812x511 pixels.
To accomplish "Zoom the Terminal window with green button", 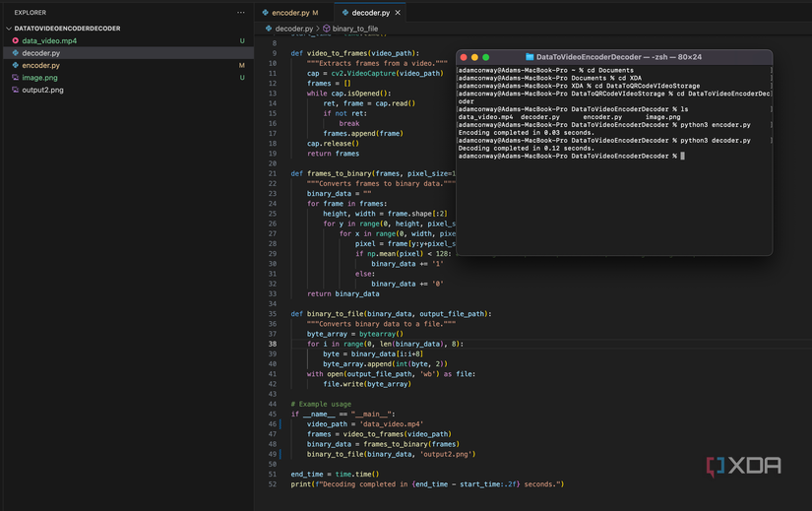I will coord(486,57).
